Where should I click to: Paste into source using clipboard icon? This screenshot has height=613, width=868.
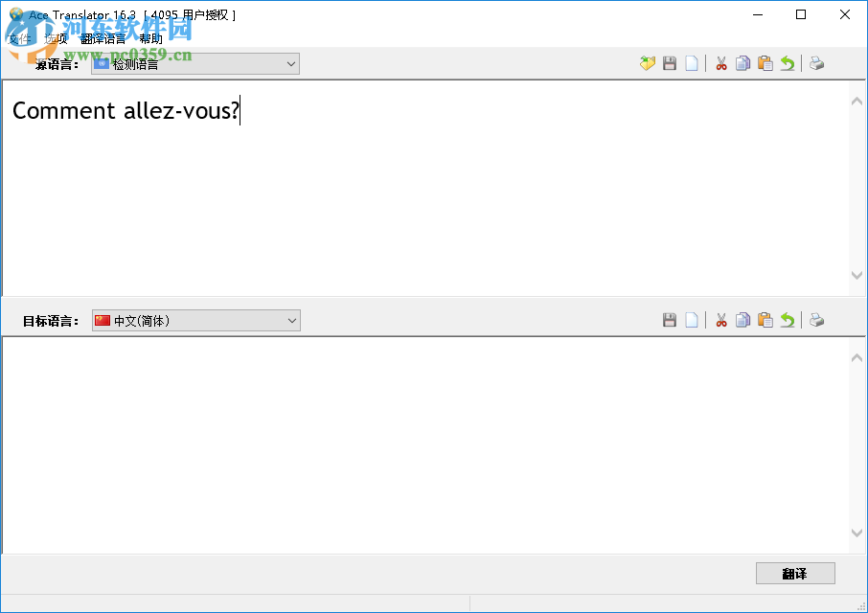click(x=765, y=63)
